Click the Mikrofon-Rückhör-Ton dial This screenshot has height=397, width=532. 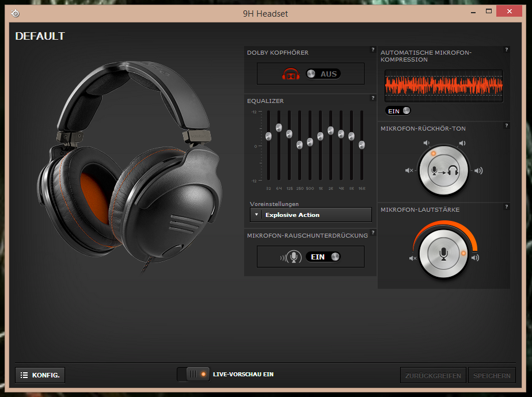click(444, 170)
